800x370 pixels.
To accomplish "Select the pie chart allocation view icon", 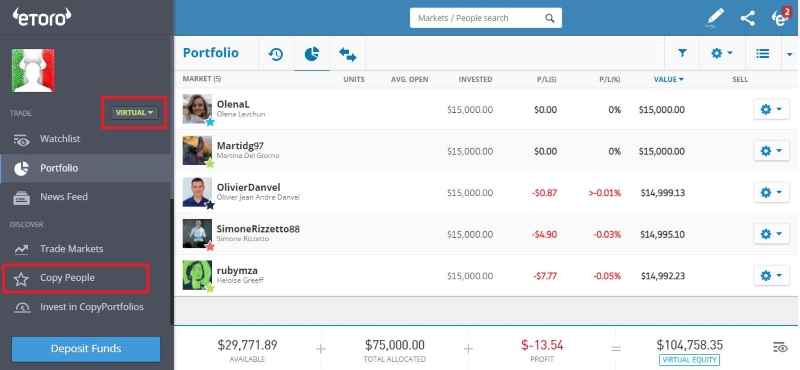I will click(x=312, y=54).
